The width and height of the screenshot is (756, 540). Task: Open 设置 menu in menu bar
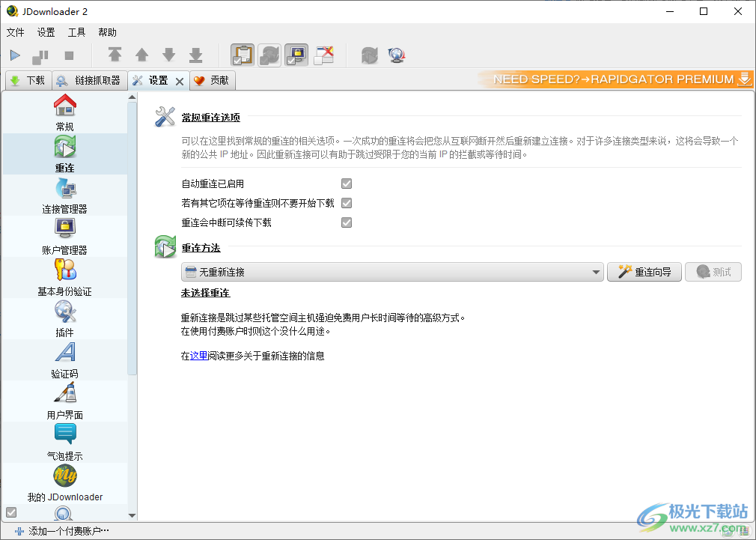click(46, 32)
